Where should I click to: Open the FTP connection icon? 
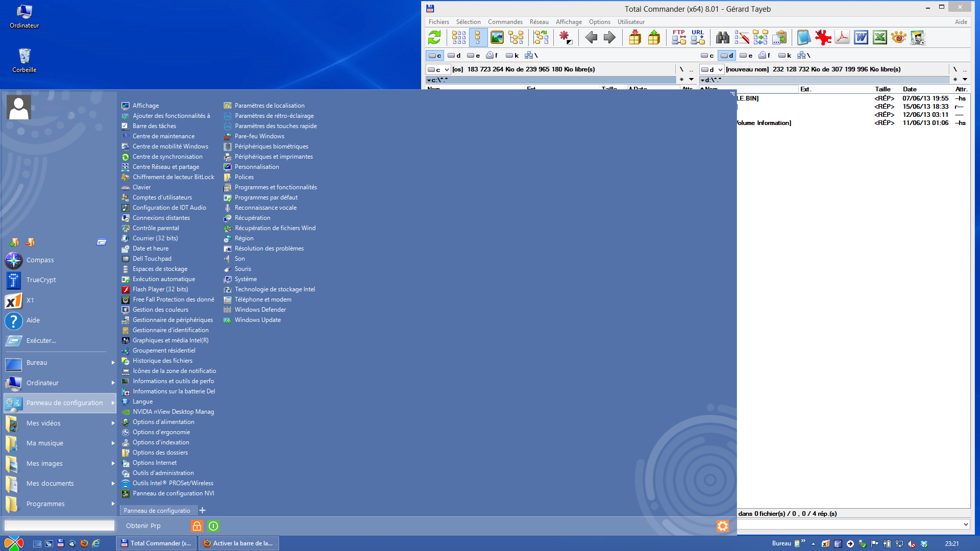[679, 37]
